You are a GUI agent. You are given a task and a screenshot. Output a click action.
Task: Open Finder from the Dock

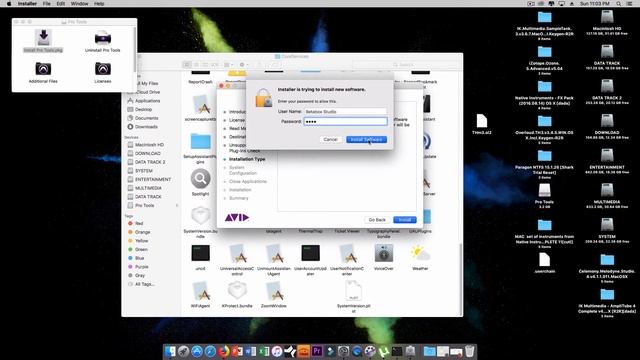click(170, 351)
